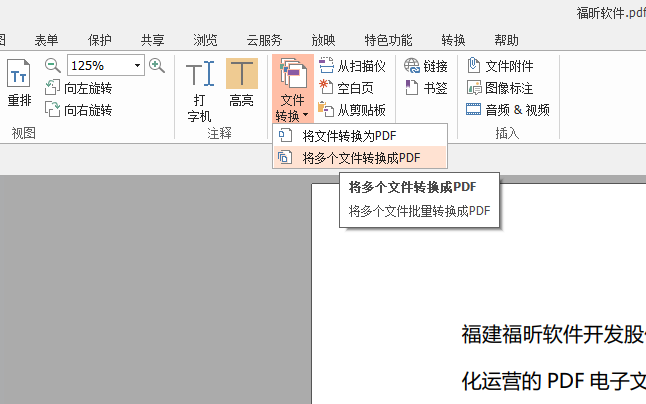This screenshot has height=404, width=646.
Task: Open the 125% zoom level dropdown arrow
Action: tap(138, 65)
